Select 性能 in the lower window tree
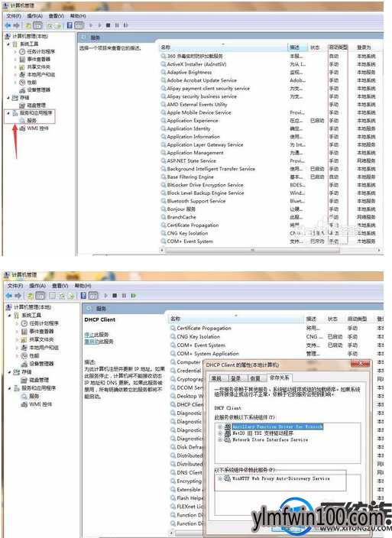This screenshot has width=392, height=538. [34, 355]
